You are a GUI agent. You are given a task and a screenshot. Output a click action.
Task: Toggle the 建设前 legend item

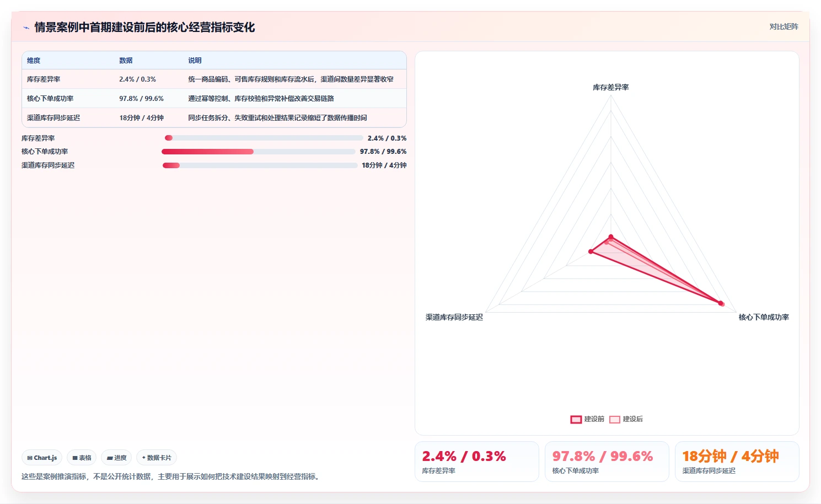pos(587,419)
